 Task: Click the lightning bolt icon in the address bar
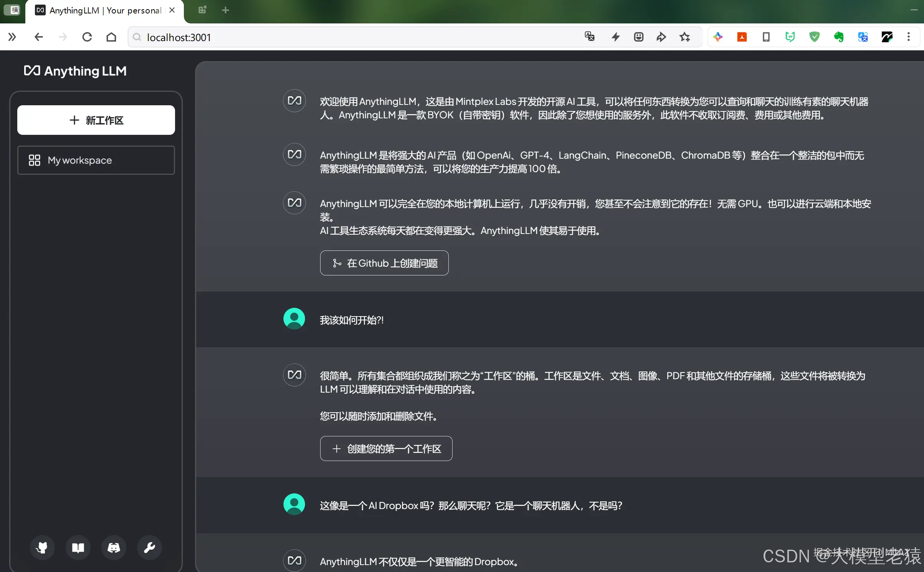615,37
